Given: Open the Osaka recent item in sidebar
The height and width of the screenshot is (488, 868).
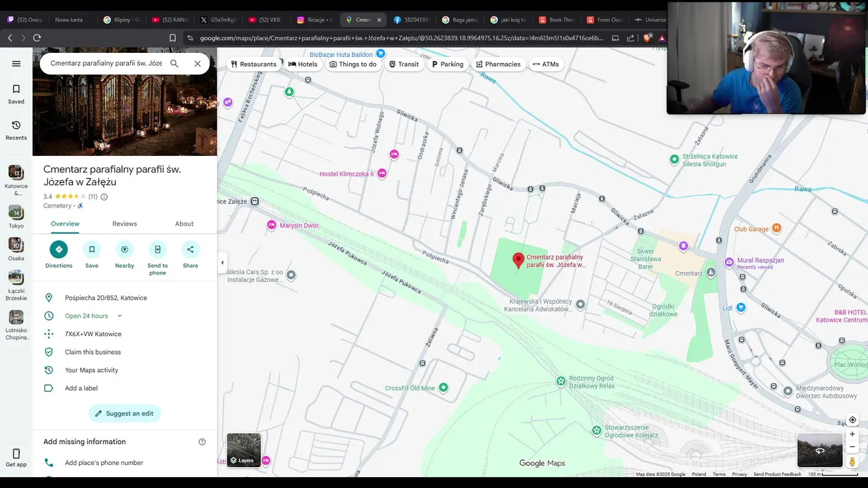Looking at the screenshot, I should [16, 249].
